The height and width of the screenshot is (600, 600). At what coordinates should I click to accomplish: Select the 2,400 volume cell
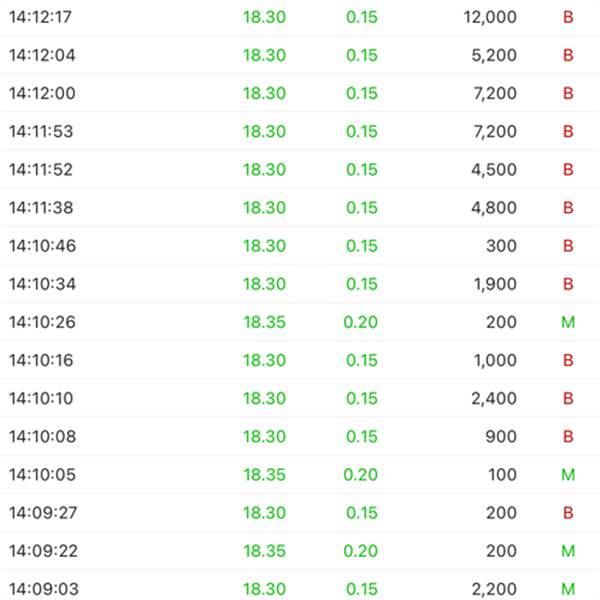coord(494,398)
